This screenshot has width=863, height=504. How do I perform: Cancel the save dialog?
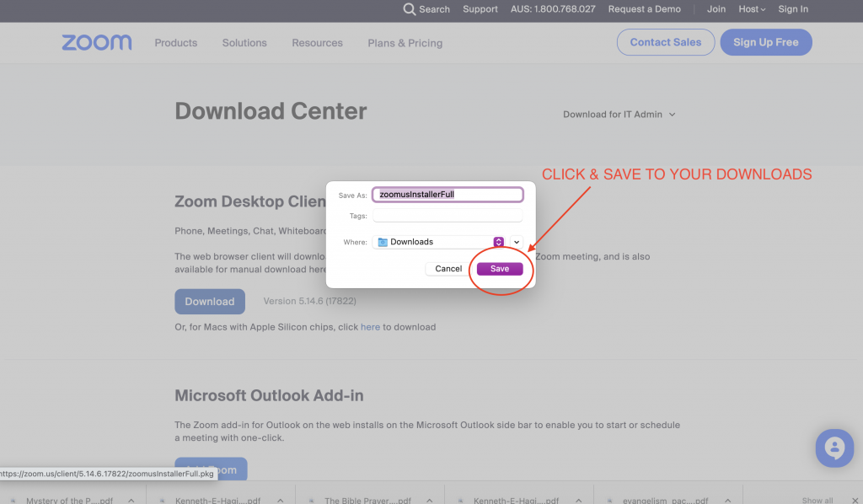point(448,269)
